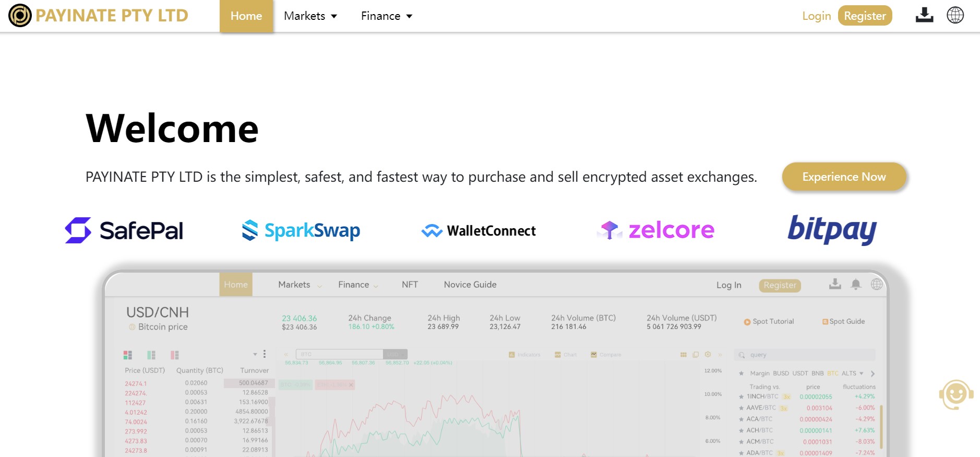The image size is (980, 457).
Task: Click the WalletConnect partner logo
Action: point(479,230)
